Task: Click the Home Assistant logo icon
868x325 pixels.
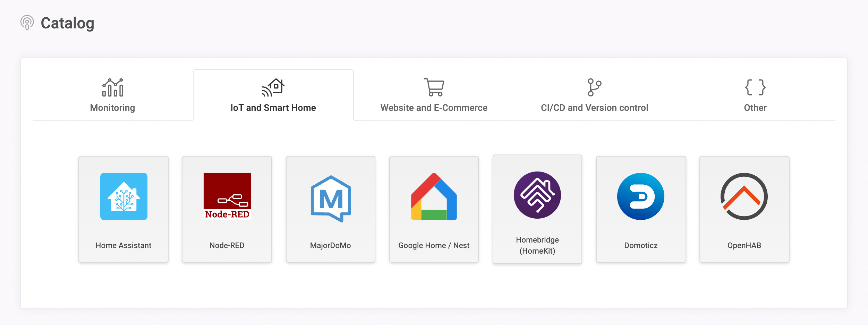Action: pyautogui.click(x=124, y=196)
